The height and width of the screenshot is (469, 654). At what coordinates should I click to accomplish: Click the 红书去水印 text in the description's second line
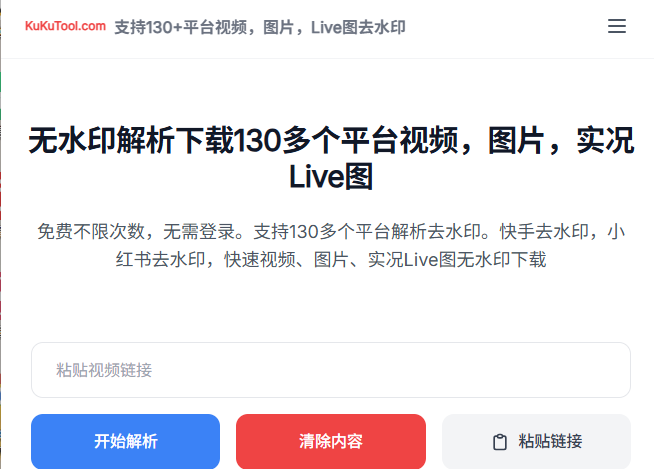click(161, 260)
